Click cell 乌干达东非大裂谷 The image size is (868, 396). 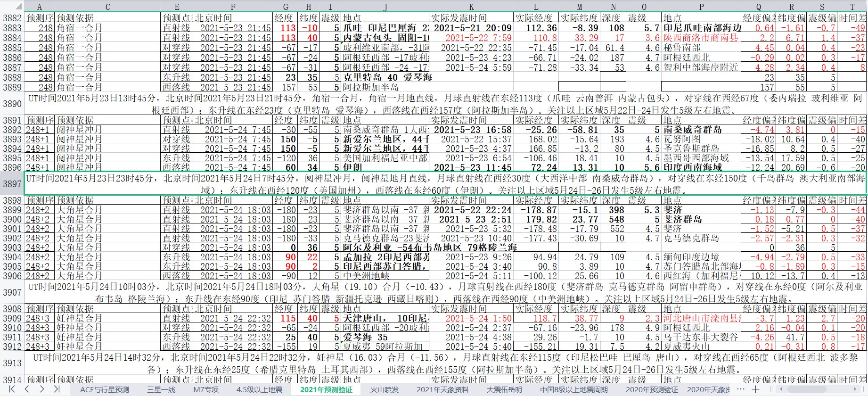coord(701,337)
